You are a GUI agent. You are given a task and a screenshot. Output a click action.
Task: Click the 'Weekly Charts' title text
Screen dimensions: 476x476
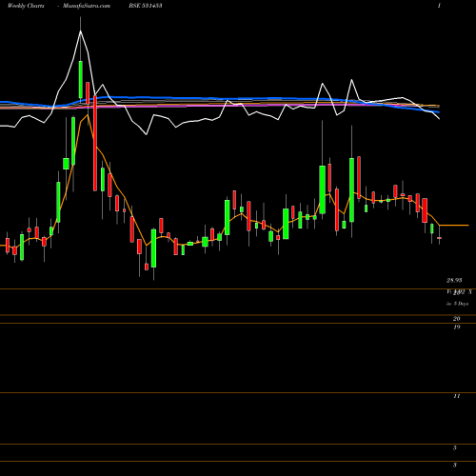coord(26,6)
